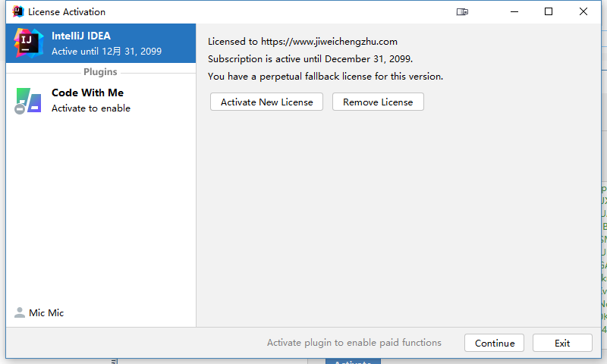Click 'Activate to enable' under Code With Me
The height and width of the screenshot is (364, 607).
pos(91,108)
